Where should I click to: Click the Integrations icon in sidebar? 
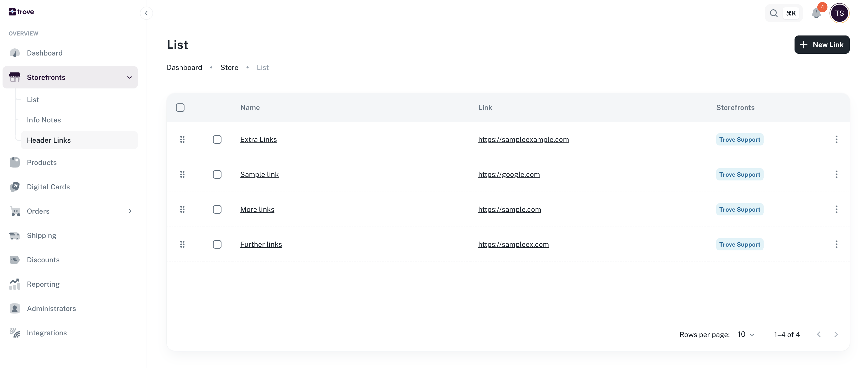[14, 333]
